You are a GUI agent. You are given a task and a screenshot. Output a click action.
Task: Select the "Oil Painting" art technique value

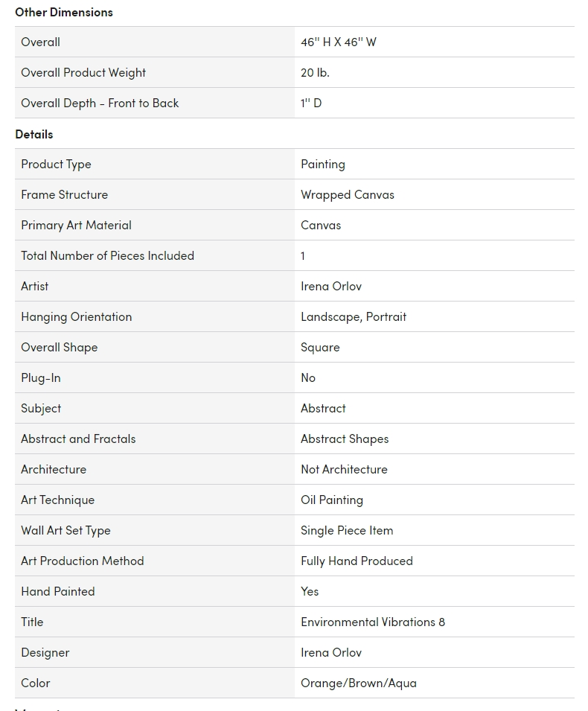pyautogui.click(x=332, y=500)
